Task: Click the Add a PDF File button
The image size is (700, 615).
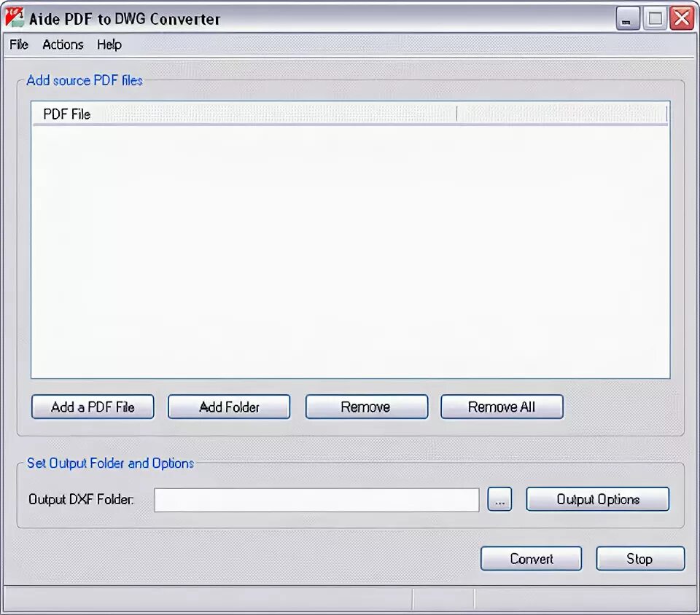Action: tap(93, 407)
